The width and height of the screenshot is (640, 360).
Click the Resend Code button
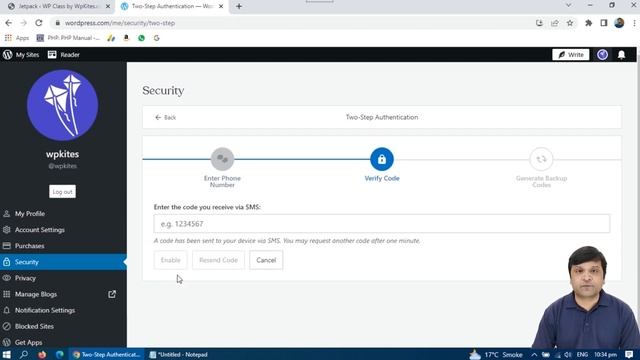click(x=218, y=260)
